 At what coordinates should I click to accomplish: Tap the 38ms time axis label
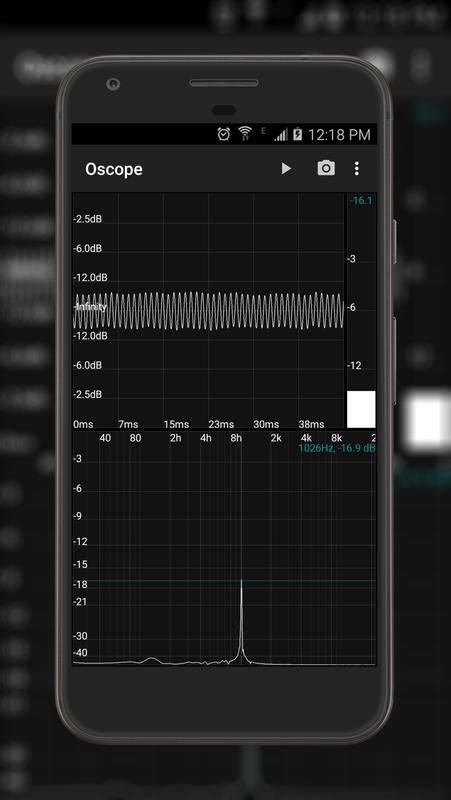tap(311, 424)
